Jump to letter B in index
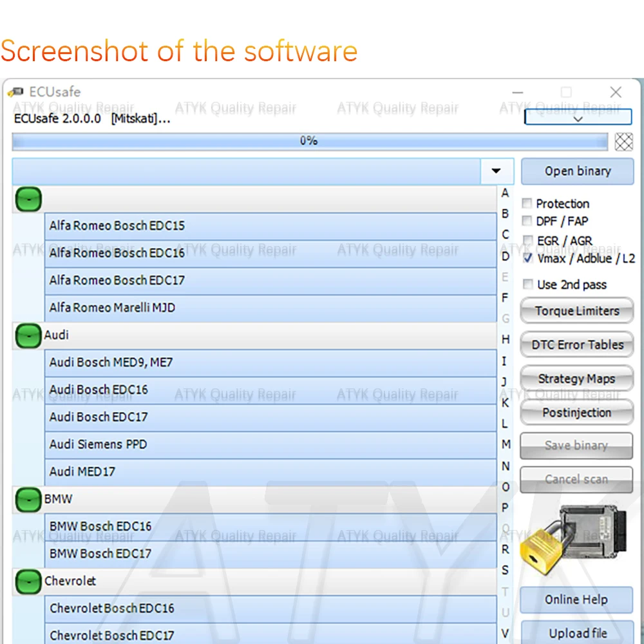This screenshot has width=644, height=644. pyautogui.click(x=506, y=214)
